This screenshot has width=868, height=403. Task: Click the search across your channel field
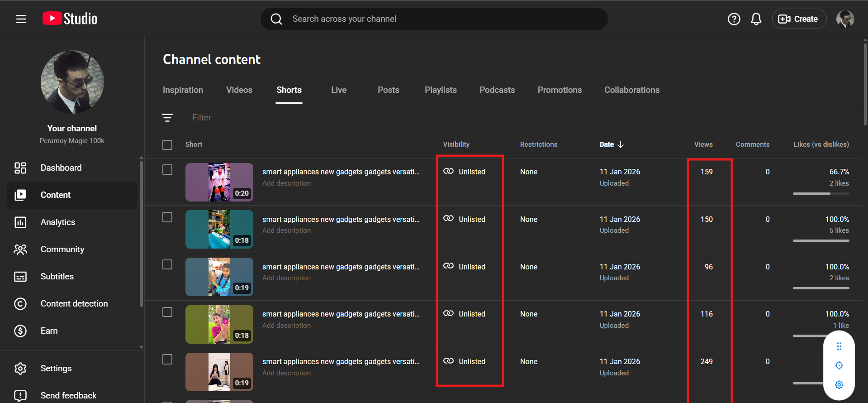434,19
